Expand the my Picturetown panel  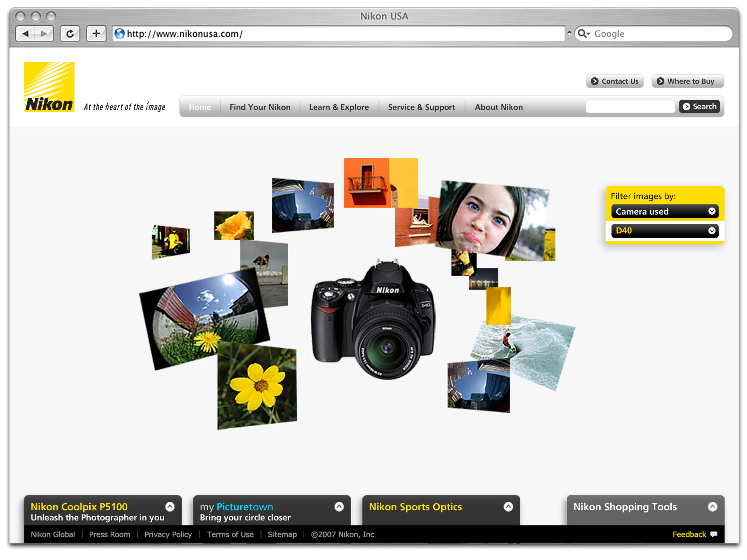pos(339,507)
